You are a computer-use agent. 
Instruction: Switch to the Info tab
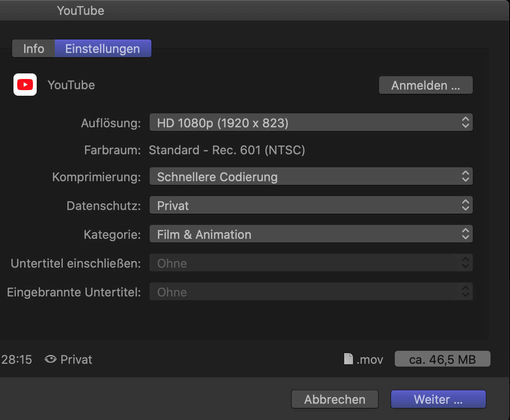tap(33, 49)
